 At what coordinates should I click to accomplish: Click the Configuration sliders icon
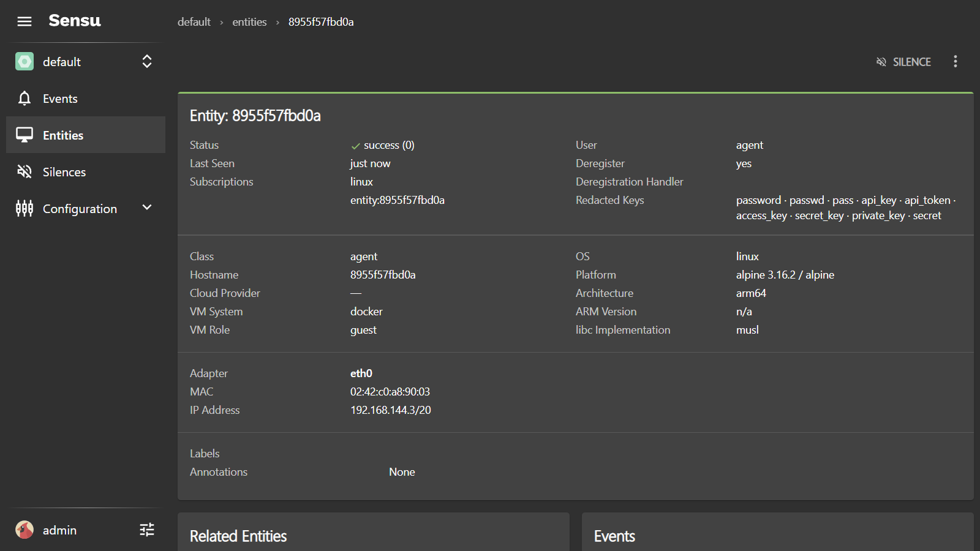coord(24,209)
